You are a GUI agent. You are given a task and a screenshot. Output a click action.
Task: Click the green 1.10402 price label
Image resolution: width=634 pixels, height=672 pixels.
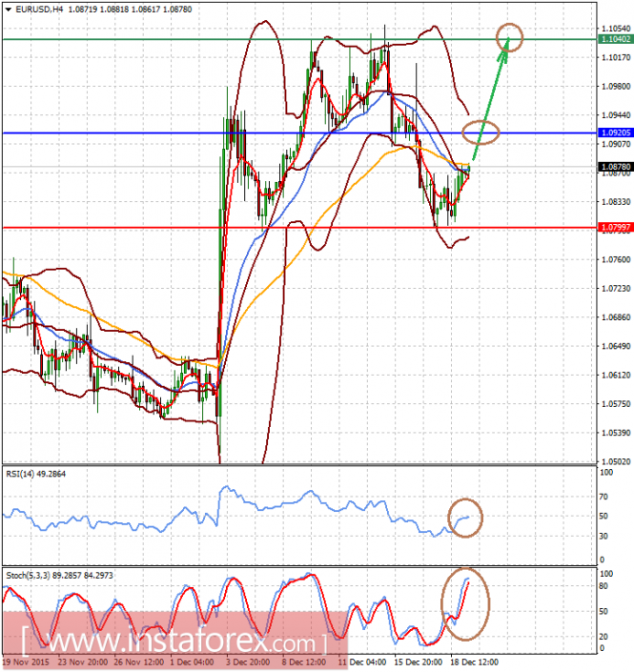tap(616, 39)
